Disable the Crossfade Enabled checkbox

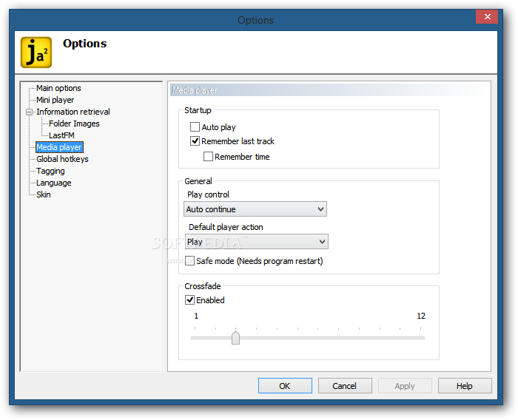[189, 299]
